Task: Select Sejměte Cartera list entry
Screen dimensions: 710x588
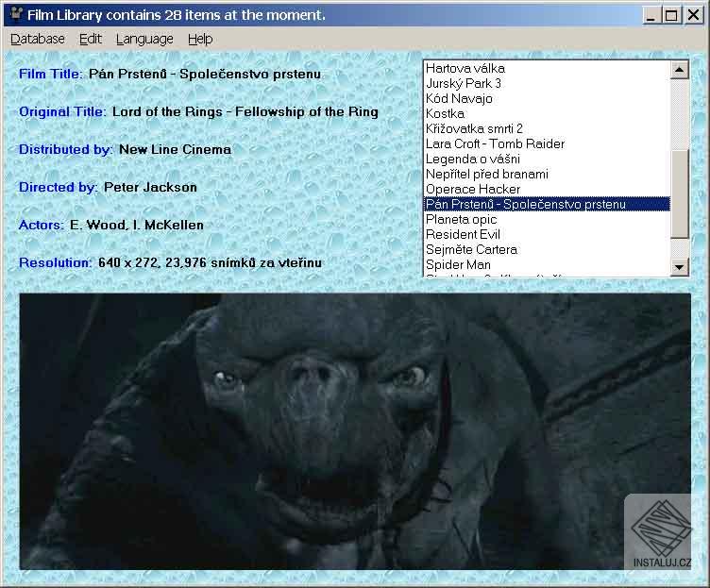Action: click(547, 249)
